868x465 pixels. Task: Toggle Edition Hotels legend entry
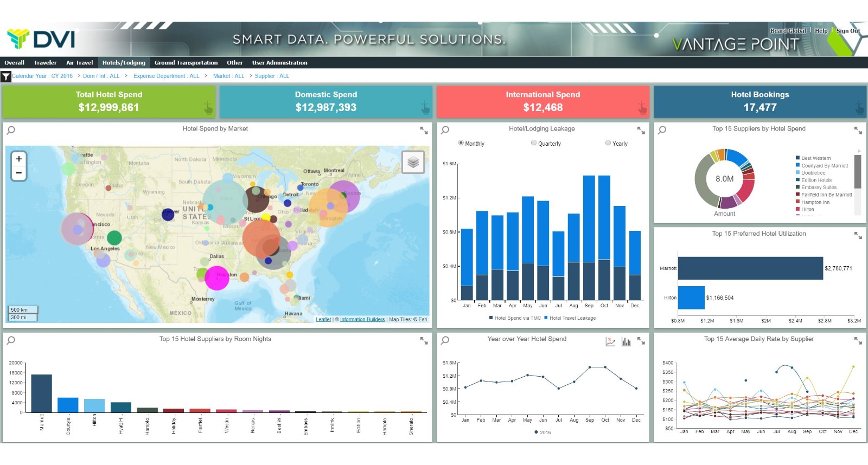[813, 180]
